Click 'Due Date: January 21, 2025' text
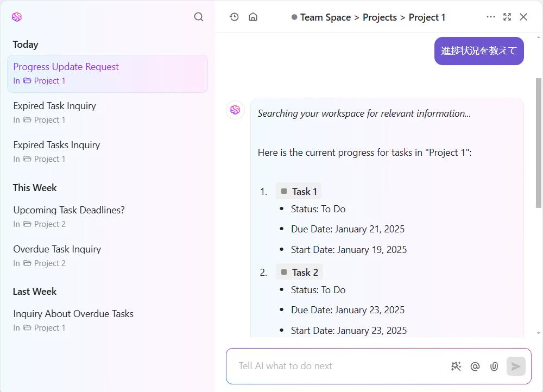 [x=348, y=229]
